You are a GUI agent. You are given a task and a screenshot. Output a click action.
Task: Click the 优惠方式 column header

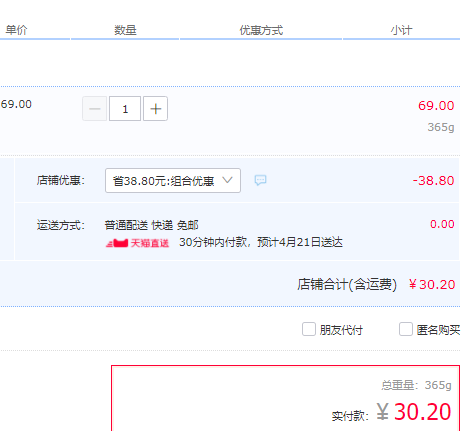click(261, 30)
